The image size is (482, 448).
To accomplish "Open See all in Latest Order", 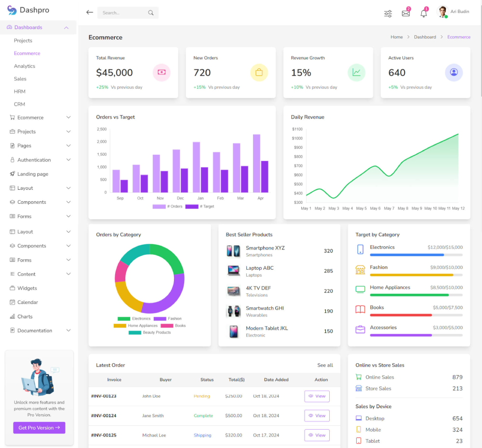I will coord(325,365).
